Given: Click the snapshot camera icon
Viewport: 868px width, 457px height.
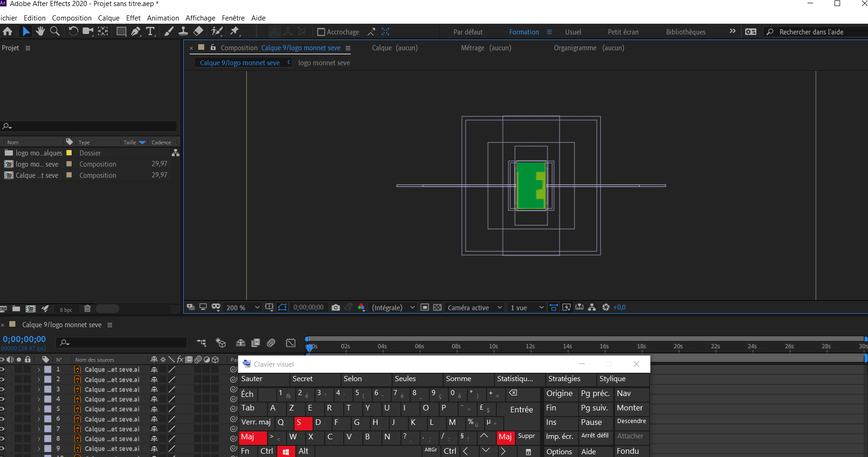Looking at the screenshot, I should (335, 308).
